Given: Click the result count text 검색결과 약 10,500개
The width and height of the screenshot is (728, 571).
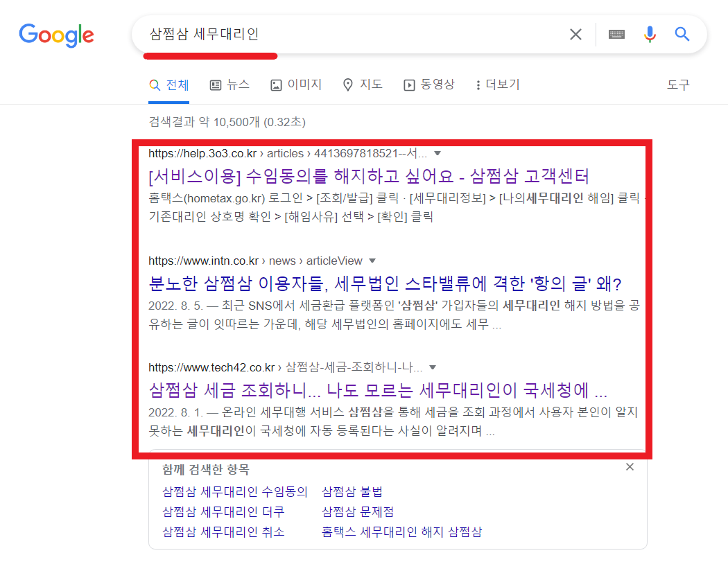Looking at the screenshot, I should (x=227, y=122).
